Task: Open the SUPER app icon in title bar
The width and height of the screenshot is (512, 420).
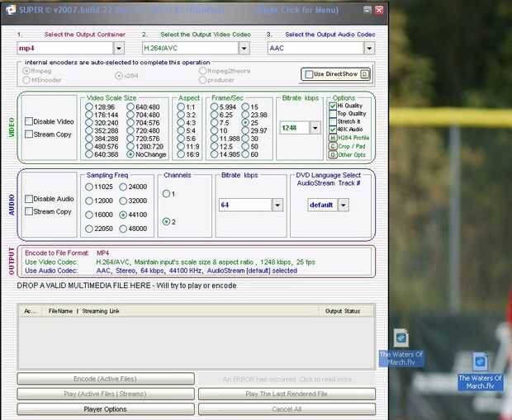Action: point(10,10)
